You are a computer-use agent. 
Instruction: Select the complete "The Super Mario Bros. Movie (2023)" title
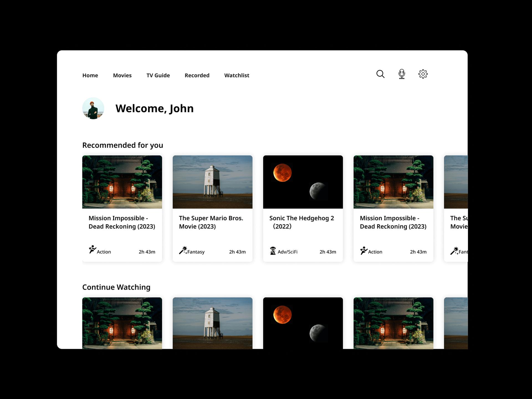point(211,222)
